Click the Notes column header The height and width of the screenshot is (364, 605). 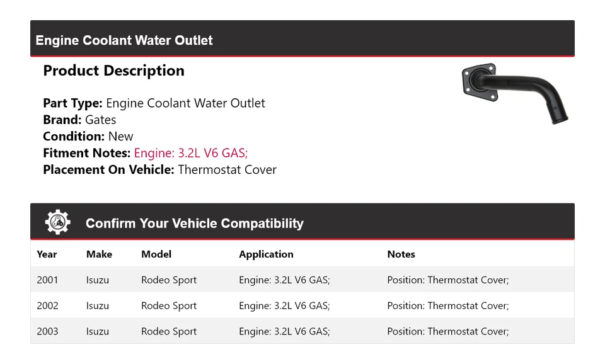tap(401, 254)
